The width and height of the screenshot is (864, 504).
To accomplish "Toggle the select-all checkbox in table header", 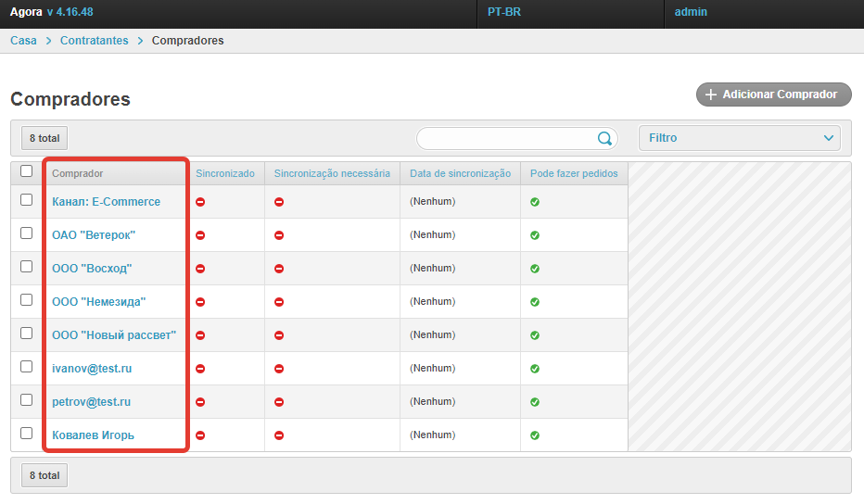I will tap(27, 171).
